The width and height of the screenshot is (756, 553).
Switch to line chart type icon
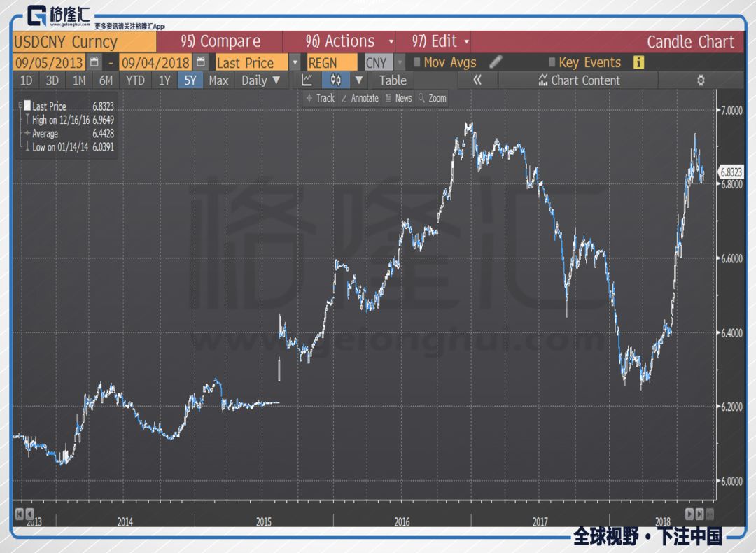click(307, 80)
